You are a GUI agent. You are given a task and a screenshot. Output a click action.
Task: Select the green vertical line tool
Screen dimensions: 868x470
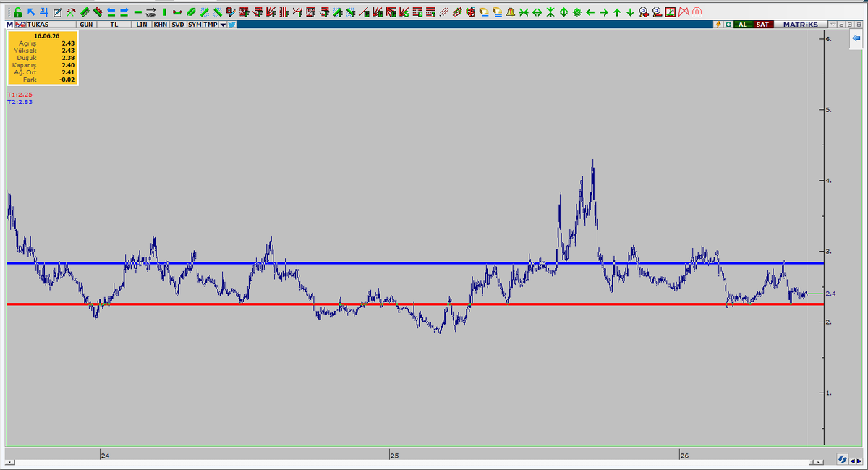[x=164, y=12]
